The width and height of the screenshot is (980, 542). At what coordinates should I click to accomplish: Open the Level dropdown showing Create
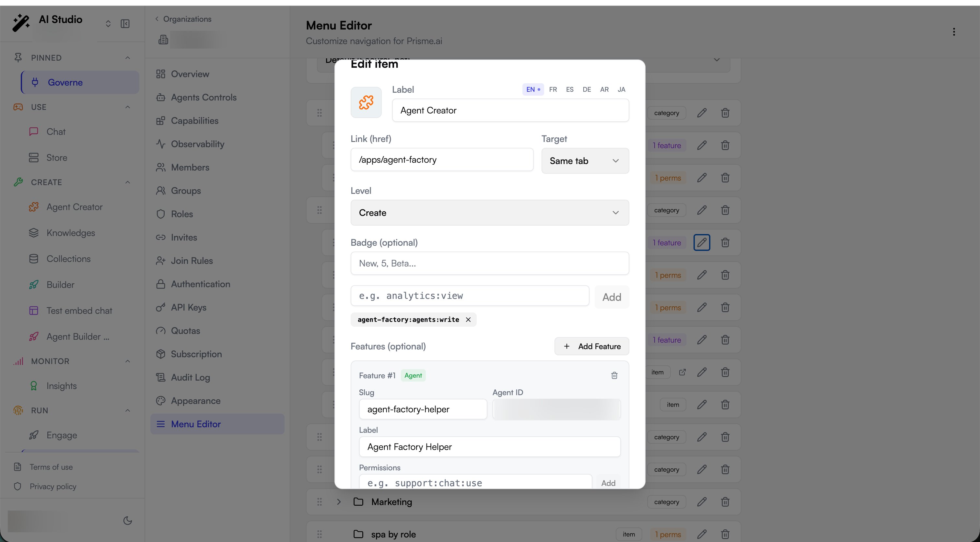point(490,213)
